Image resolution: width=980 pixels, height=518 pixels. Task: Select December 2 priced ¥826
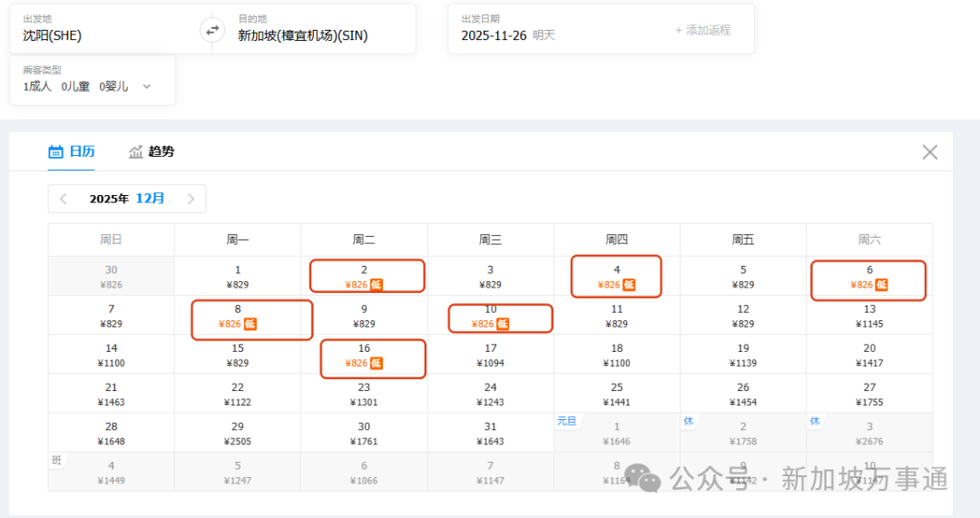coord(364,276)
